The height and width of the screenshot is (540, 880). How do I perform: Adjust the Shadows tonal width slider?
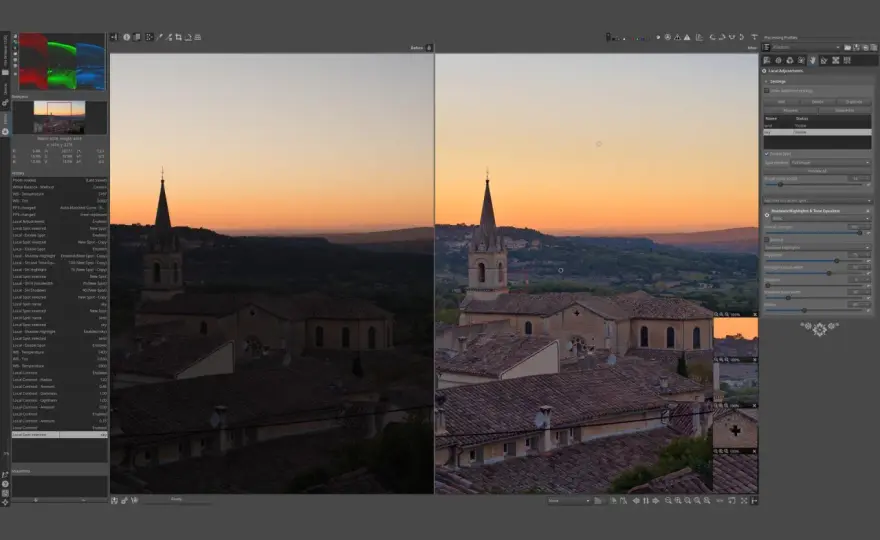788,298
